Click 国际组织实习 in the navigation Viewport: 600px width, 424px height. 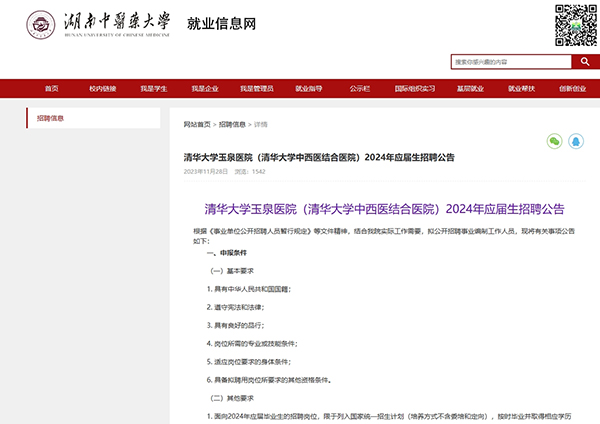(414, 88)
